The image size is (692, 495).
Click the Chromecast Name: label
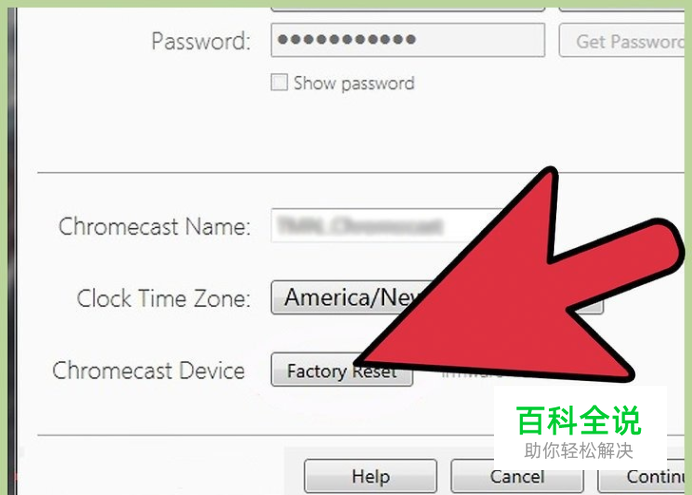coord(154,226)
